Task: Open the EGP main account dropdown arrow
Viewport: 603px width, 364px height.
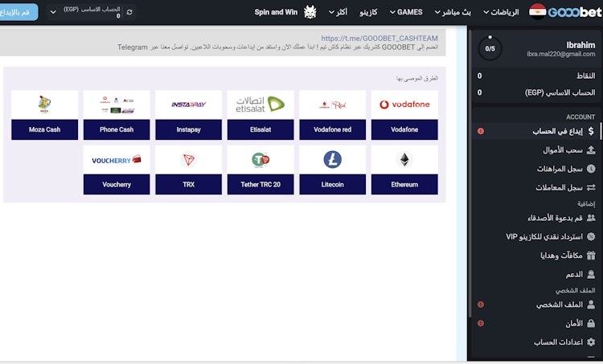Action: [x=53, y=12]
